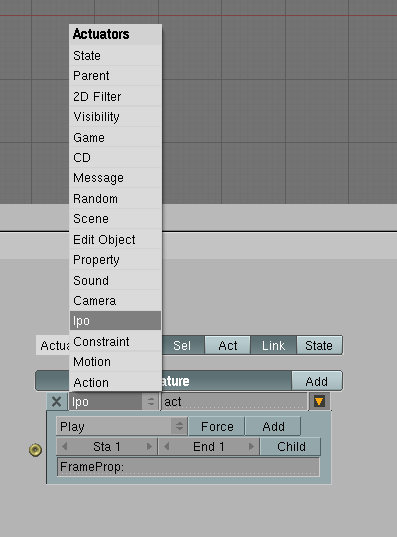Click the End 1 value
Screen dimensions: 397x537
[x=209, y=447]
